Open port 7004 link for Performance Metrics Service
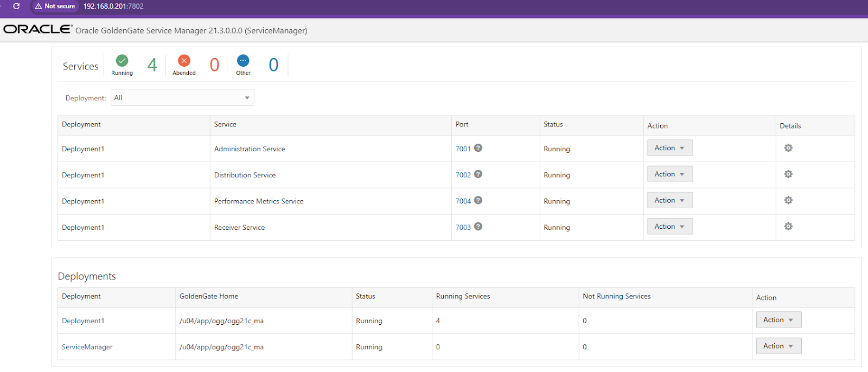The image size is (868, 372). [463, 201]
